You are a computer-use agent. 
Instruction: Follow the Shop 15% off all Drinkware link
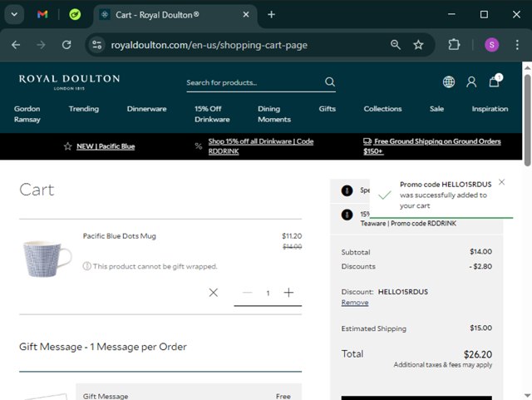[260, 146]
